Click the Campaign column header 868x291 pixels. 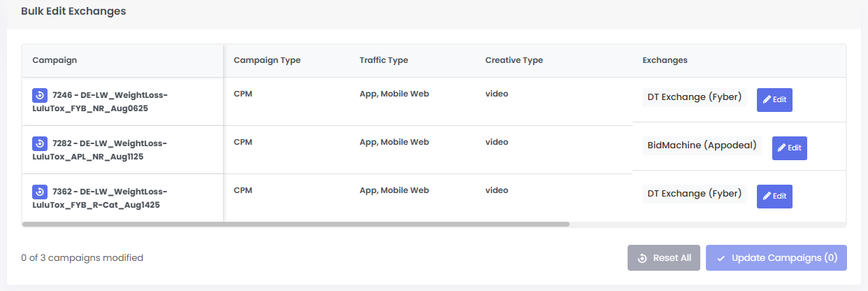55,60
